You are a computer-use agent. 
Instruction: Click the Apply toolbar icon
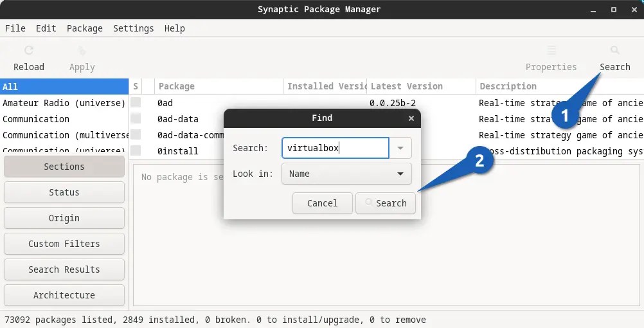pos(82,51)
